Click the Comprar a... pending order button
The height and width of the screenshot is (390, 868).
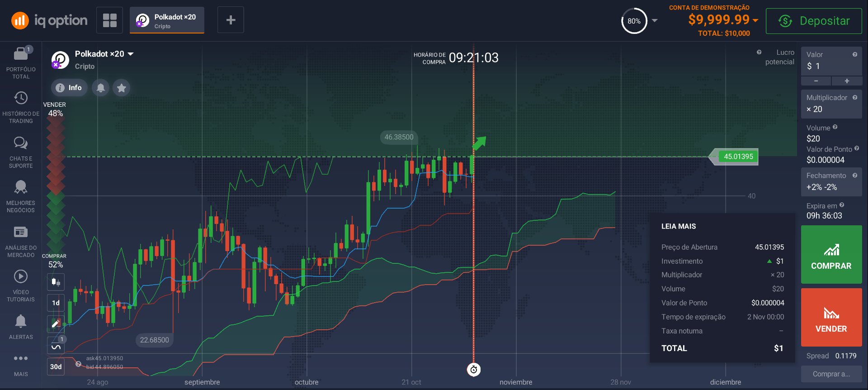831,374
